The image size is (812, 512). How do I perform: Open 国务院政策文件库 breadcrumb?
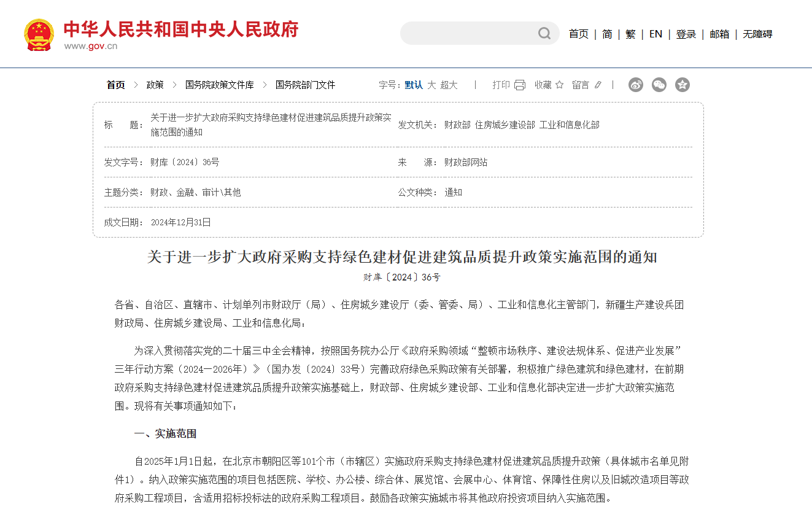[x=219, y=85]
